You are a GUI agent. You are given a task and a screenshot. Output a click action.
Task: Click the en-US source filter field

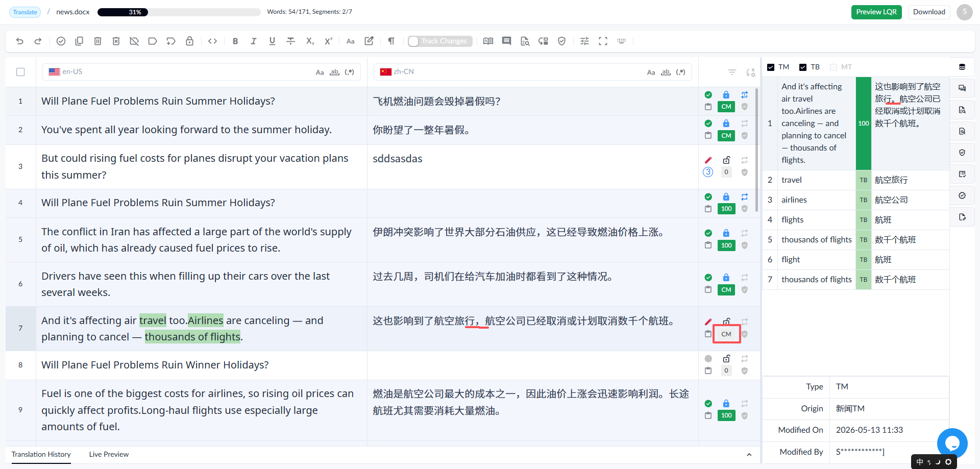(201, 72)
